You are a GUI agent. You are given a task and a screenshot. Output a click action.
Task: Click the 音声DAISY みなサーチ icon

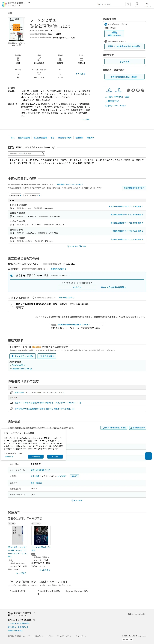pyautogui.click(x=11, y=393)
